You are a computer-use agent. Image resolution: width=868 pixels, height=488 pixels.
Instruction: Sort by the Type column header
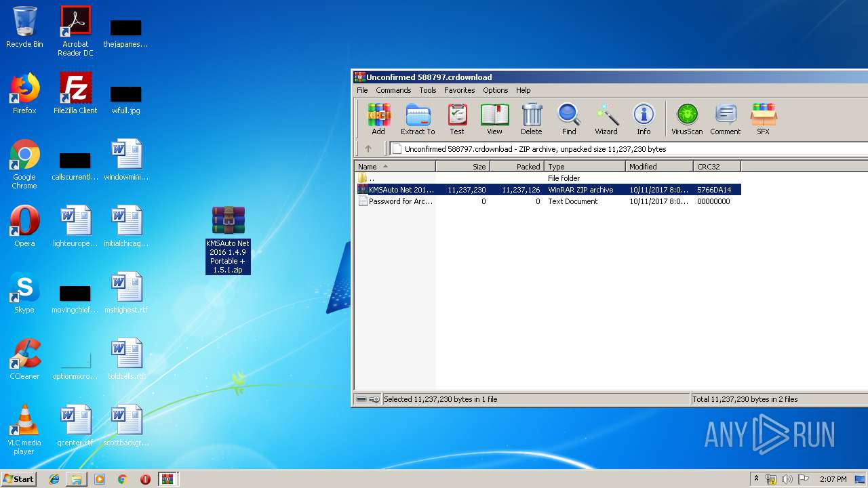coord(585,167)
